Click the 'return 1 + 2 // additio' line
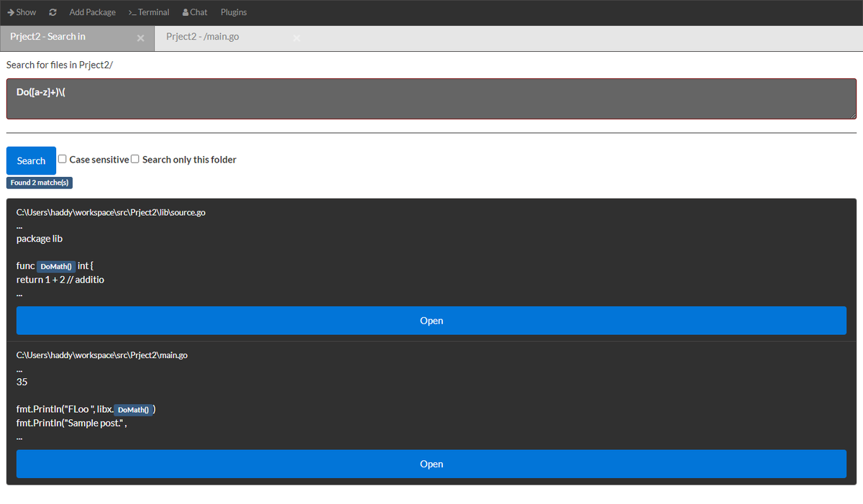The height and width of the screenshot is (504, 863). click(x=60, y=279)
